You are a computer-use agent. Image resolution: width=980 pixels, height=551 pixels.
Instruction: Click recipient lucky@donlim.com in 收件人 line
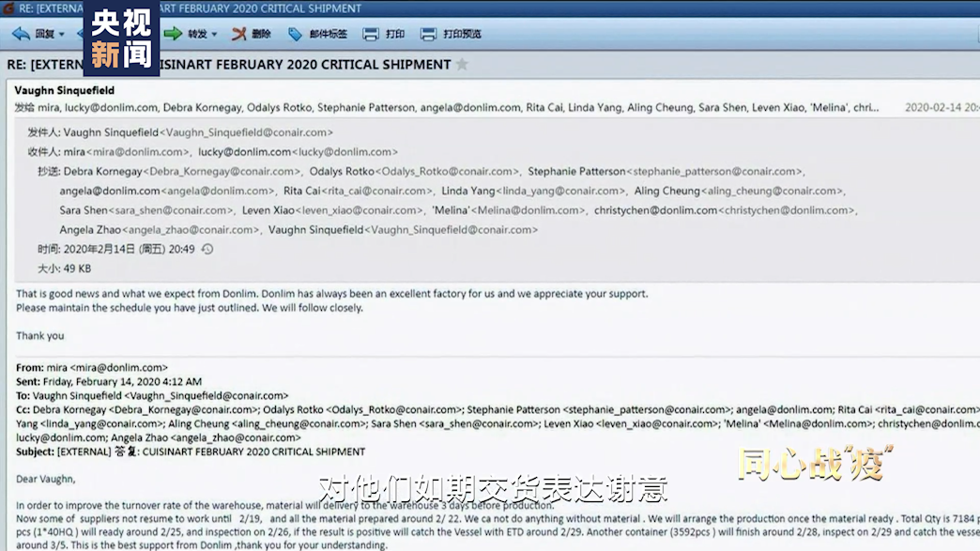click(299, 152)
